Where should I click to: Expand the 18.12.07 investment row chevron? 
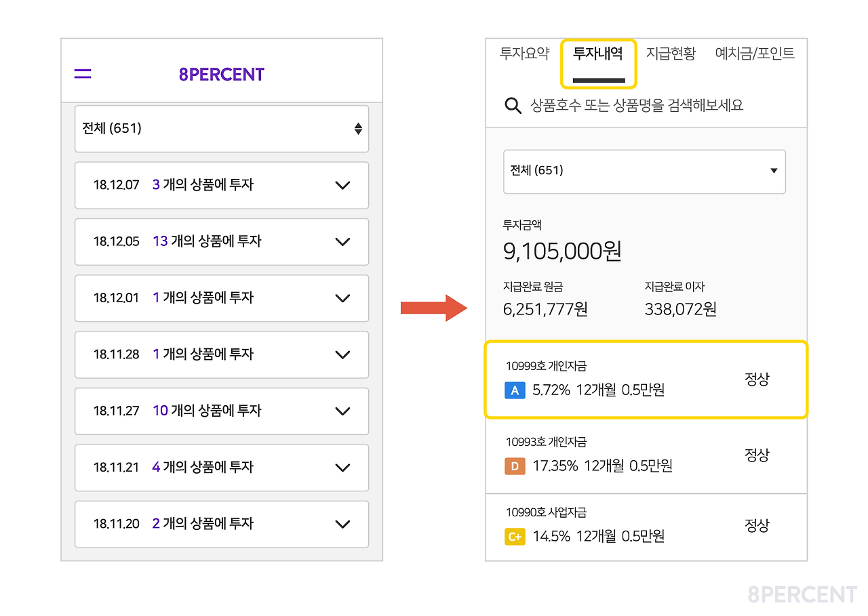(342, 185)
